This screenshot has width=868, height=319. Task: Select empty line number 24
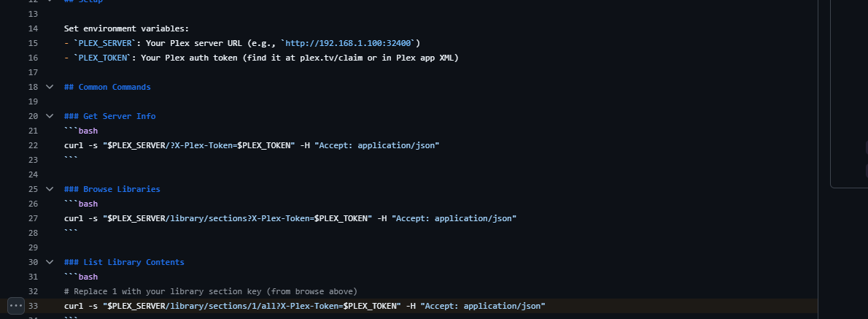pyautogui.click(x=33, y=174)
